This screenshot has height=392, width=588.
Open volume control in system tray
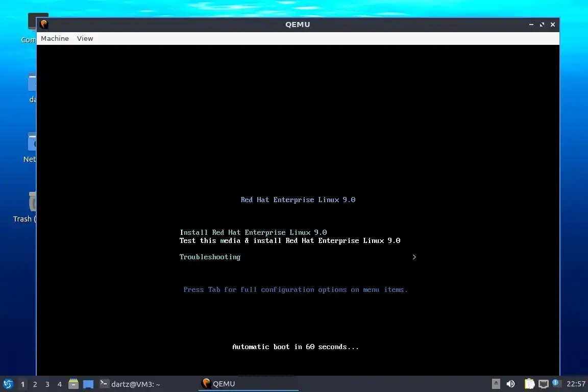point(510,384)
